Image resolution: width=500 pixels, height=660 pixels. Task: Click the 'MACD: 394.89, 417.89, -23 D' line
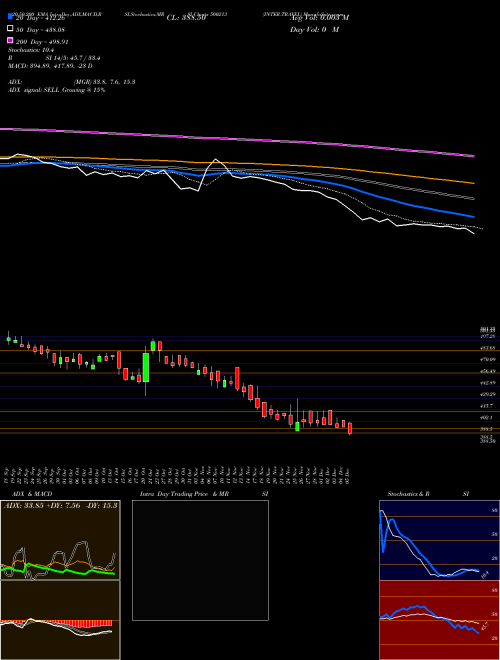click(x=50, y=66)
